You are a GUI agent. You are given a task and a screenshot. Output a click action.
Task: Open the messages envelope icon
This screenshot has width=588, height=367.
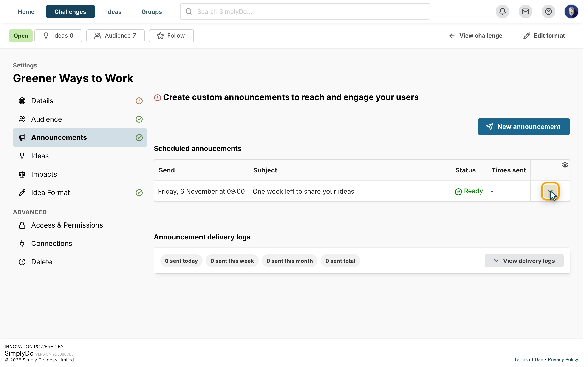[x=525, y=11]
